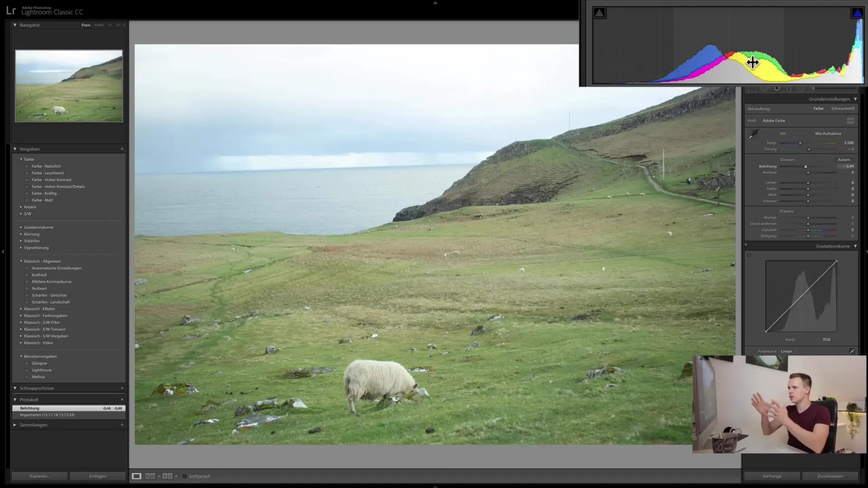
Task: Select before/after split view icon
Action: (167, 476)
